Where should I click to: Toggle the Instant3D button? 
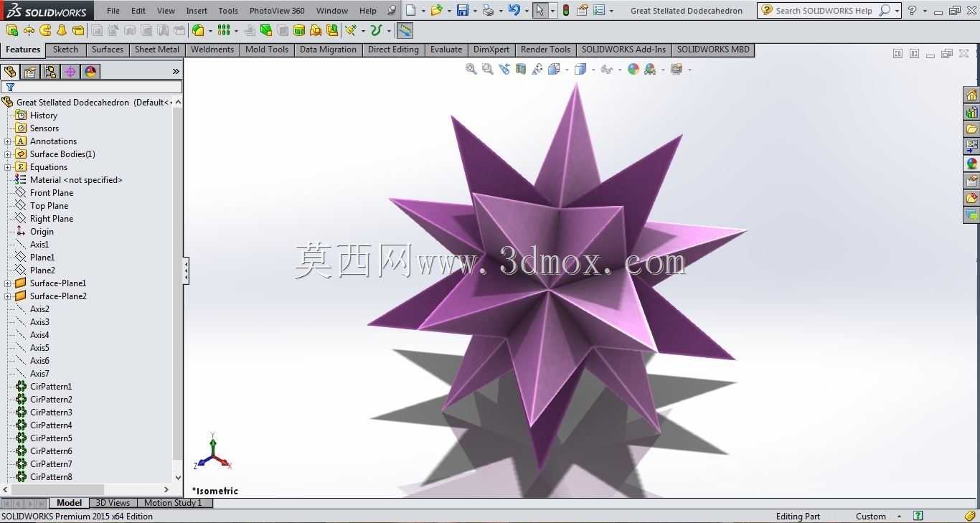405,30
